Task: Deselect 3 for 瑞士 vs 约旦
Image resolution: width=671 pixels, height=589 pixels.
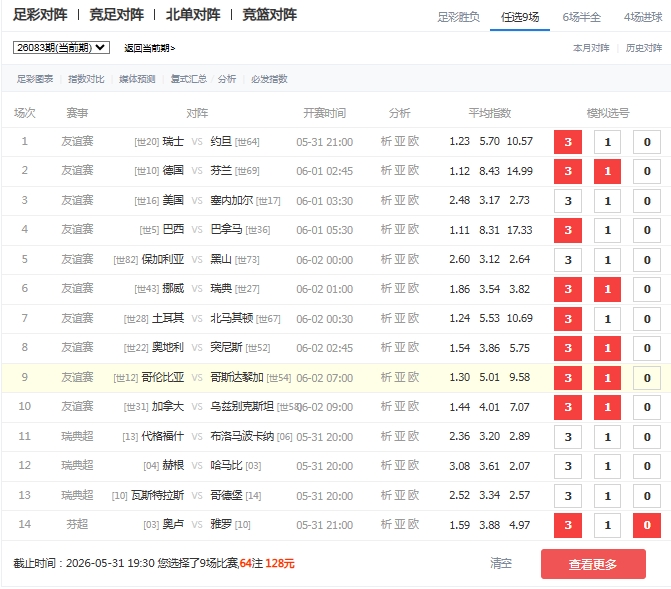Action: (568, 142)
